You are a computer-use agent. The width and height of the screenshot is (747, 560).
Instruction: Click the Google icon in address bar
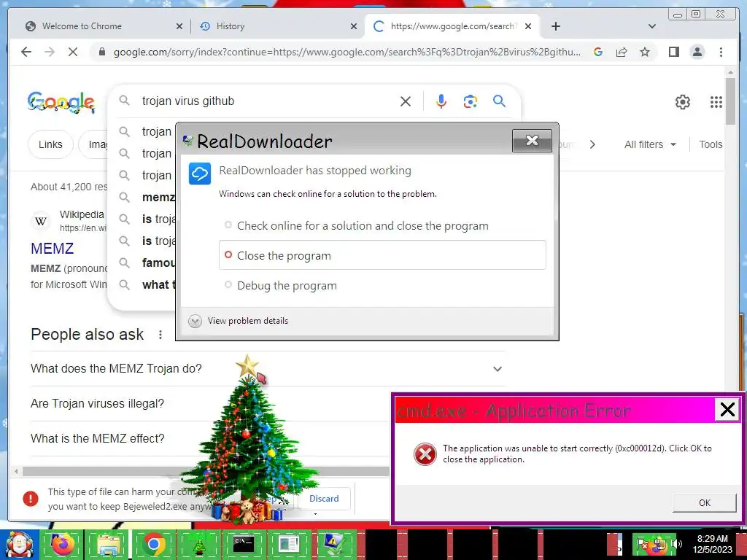point(598,52)
